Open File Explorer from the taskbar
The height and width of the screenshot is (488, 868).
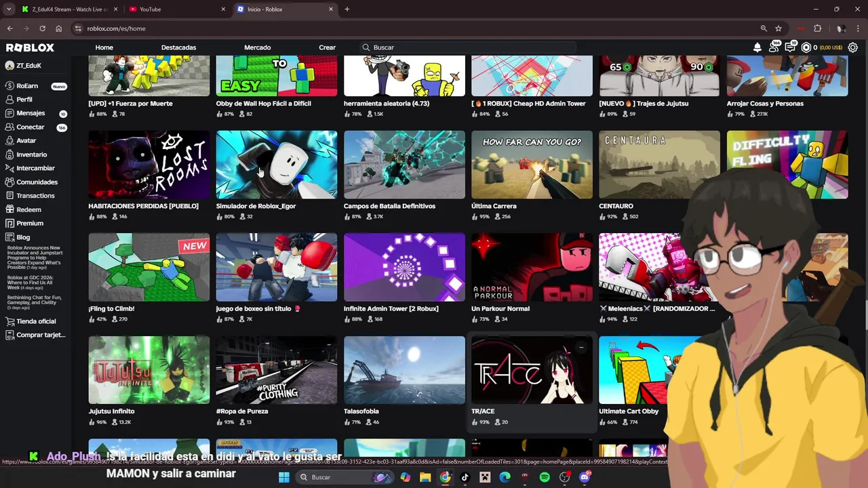(x=425, y=477)
